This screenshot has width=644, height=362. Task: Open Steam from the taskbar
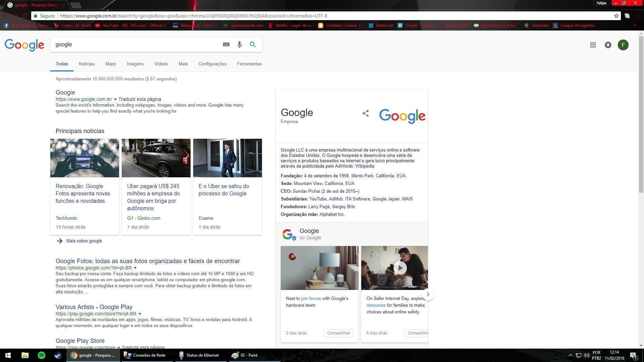click(x=58, y=355)
